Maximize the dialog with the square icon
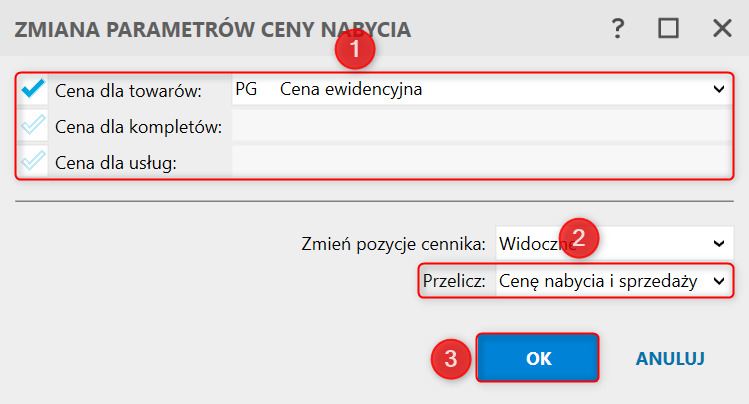Image resolution: width=749 pixels, height=404 pixels. (x=668, y=28)
